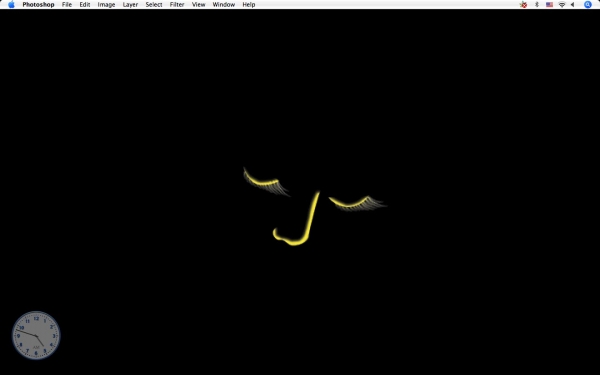Image resolution: width=600 pixels, height=375 pixels.
Task: Click the left yellow eyelash drawing
Action: click(266, 182)
